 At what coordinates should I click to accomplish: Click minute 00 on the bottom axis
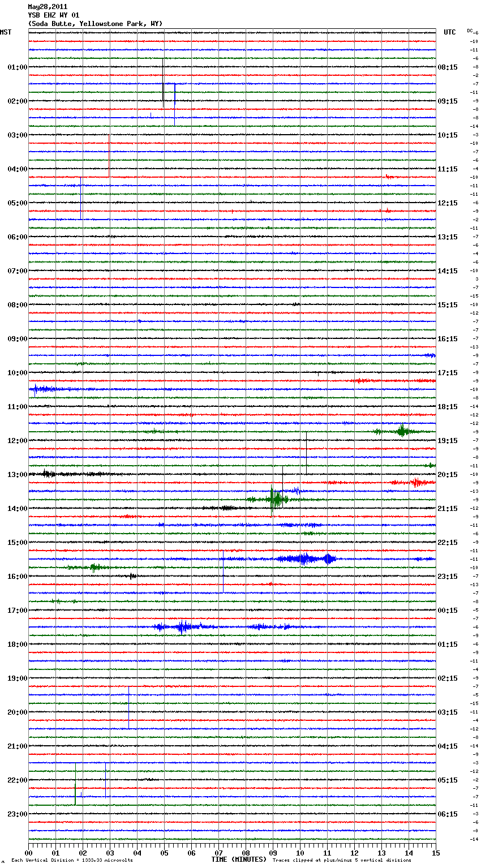click(x=28, y=853)
